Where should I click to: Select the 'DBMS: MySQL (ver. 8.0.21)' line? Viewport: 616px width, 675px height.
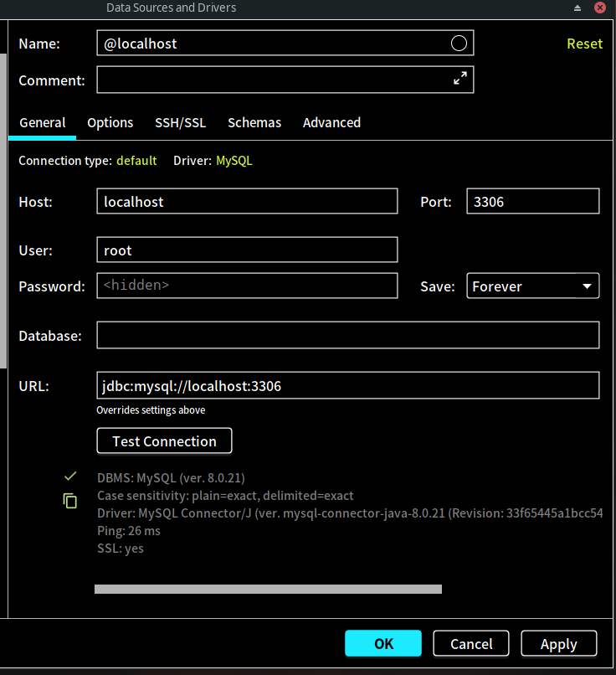coord(171,478)
